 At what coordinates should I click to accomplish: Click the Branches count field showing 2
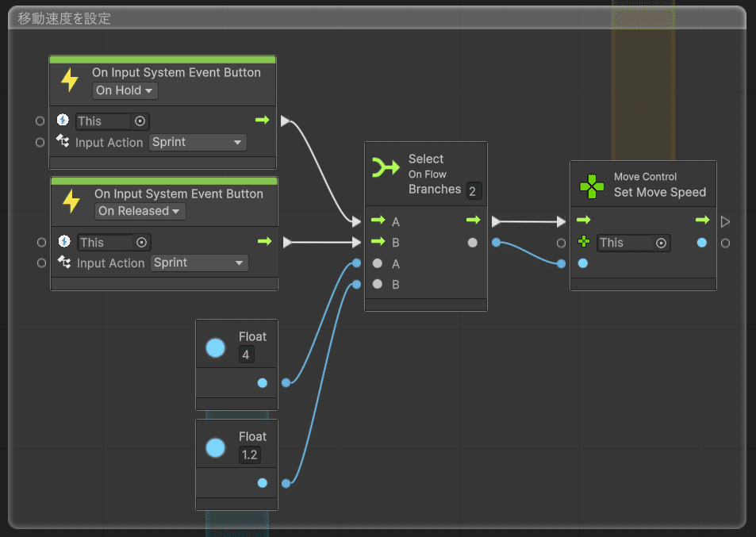[474, 191]
